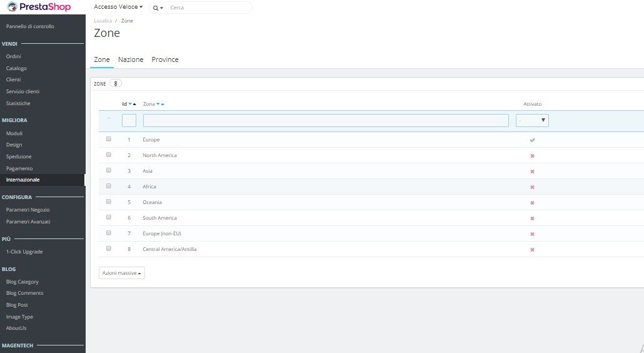644x353 pixels.
Task: Open Parametri Avanzati menu item
Action: [28, 222]
